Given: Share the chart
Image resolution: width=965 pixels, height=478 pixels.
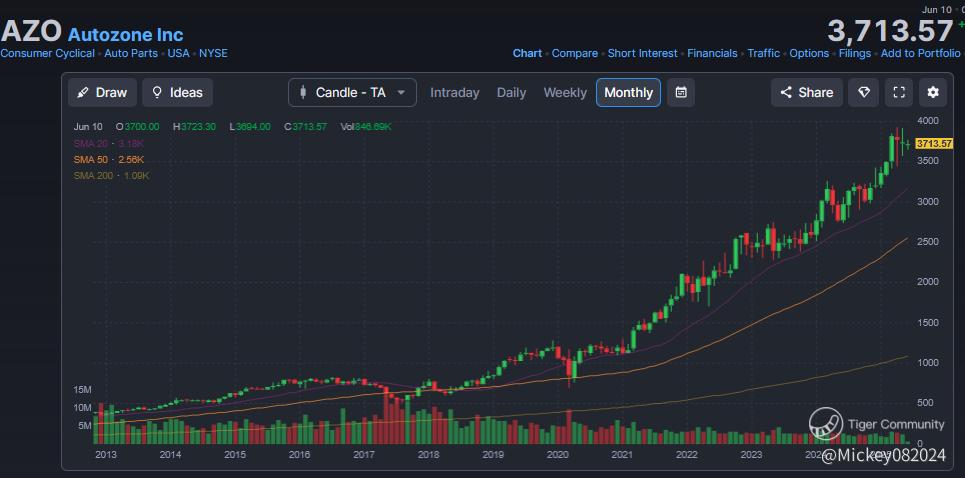Looking at the screenshot, I should point(807,92).
